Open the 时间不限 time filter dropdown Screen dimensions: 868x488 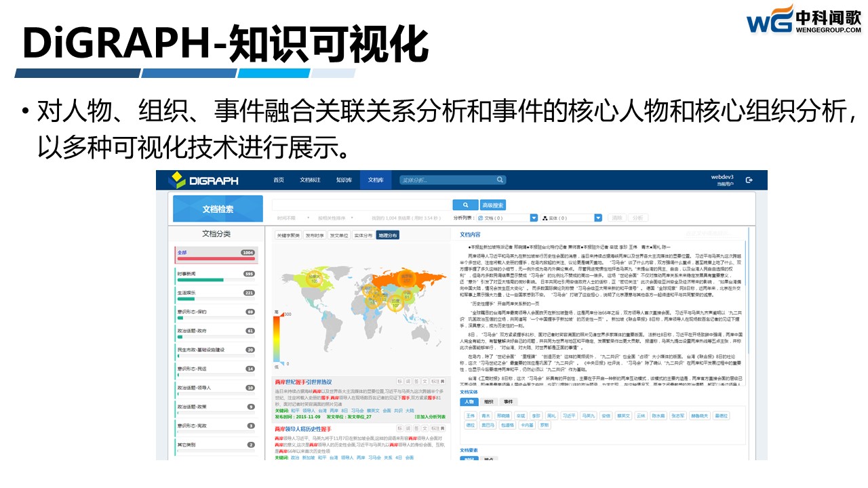(x=293, y=218)
